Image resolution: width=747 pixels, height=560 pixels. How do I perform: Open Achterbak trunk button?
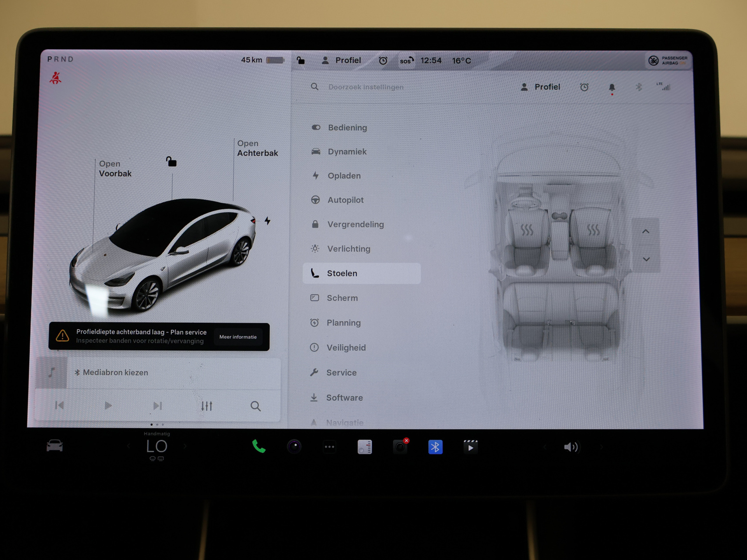(x=257, y=148)
